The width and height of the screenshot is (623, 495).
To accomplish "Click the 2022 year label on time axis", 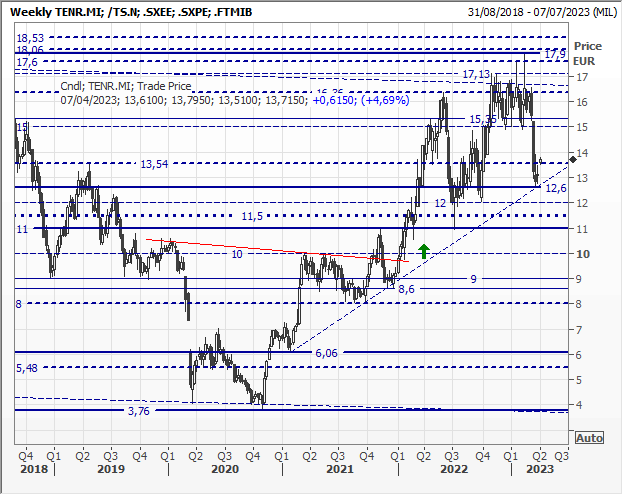I will point(455,469).
